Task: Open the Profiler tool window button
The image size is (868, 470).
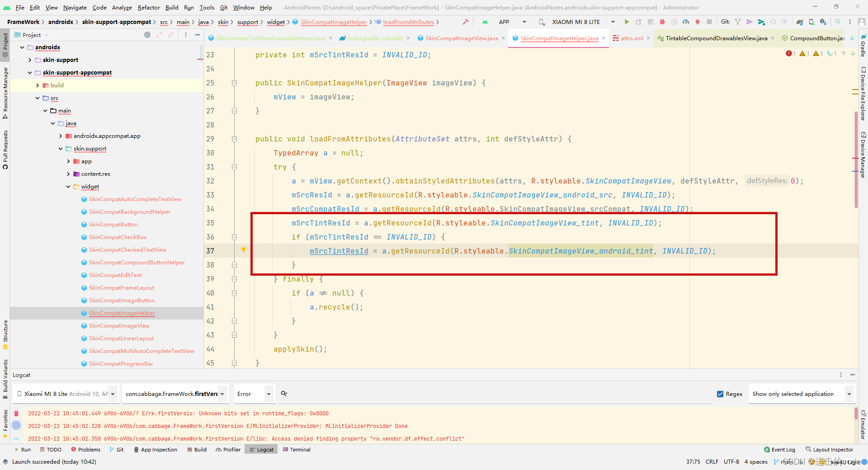Action: [228, 450]
